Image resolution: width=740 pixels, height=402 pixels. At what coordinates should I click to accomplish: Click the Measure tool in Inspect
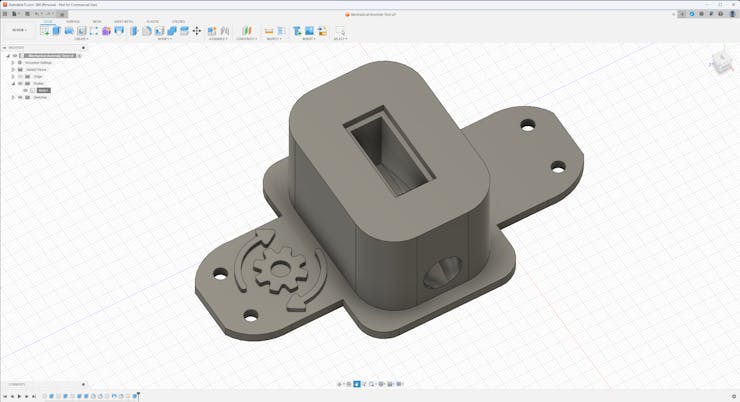click(x=269, y=31)
